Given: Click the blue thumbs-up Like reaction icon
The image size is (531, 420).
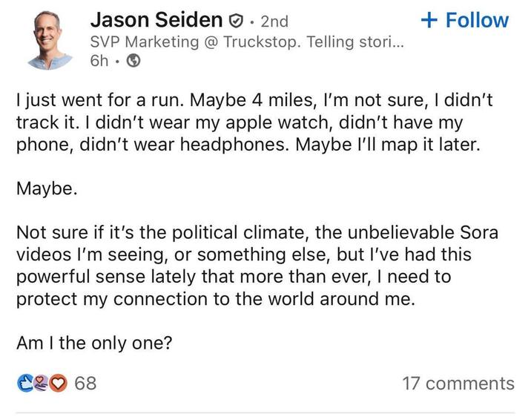Looking at the screenshot, I should 24,383.
